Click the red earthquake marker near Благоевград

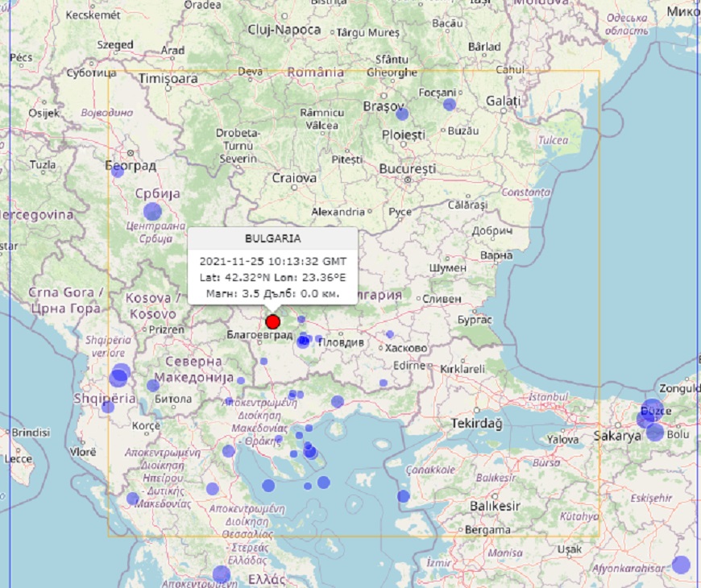click(x=272, y=321)
